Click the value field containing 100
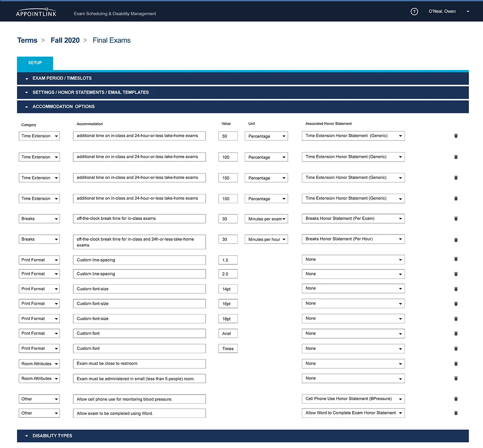The width and height of the screenshot is (483, 448). click(228, 157)
